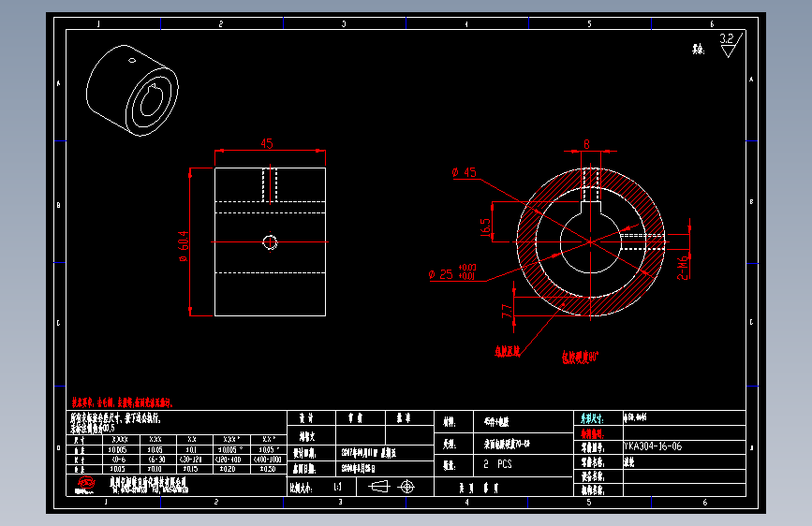Click the 16.5 vertical dimension text
Screen dimensions: 812x526
coord(485,227)
